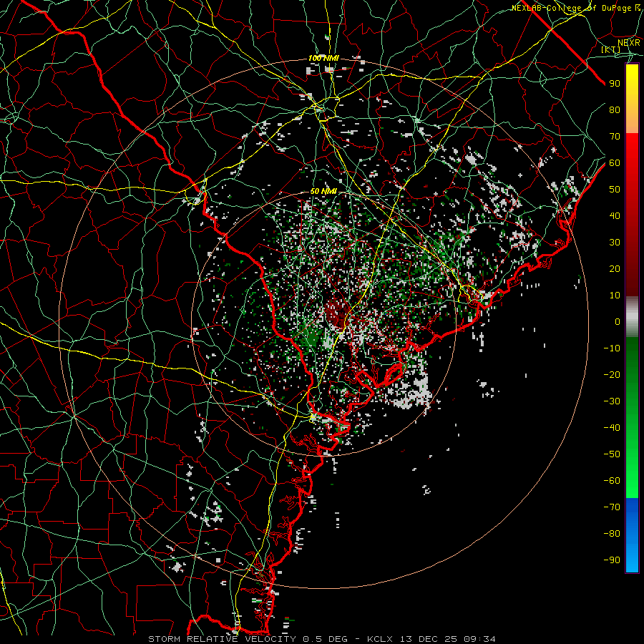Click the positive 40 value on velocity scale
This screenshot has width=644, height=644.
pos(615,215)
